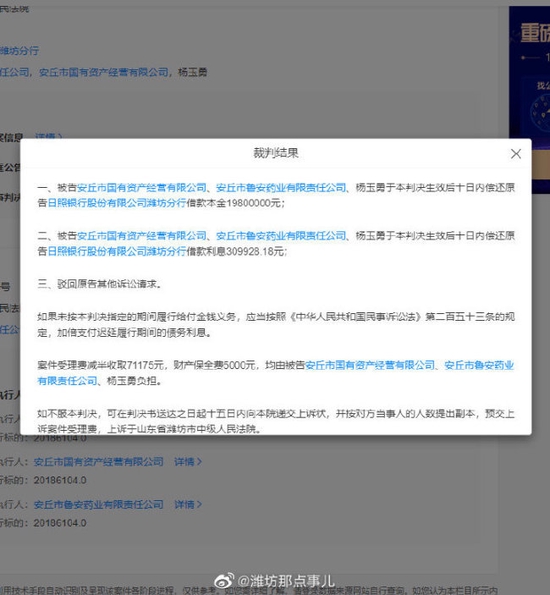This screenshot has height=595, width=550.
Task: Click the 裁判结果 dialog title
Action: pyautogui.click(x=276, y=153)
